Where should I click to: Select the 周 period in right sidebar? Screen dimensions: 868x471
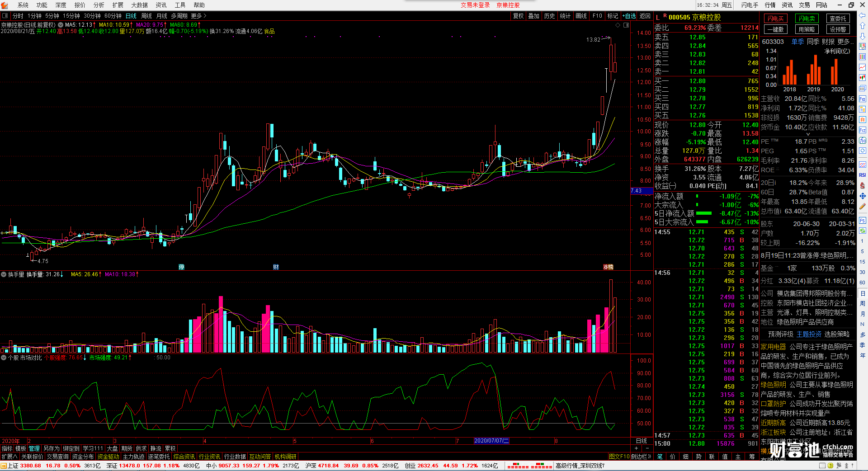pyautogui.click(x=863, y=303)
